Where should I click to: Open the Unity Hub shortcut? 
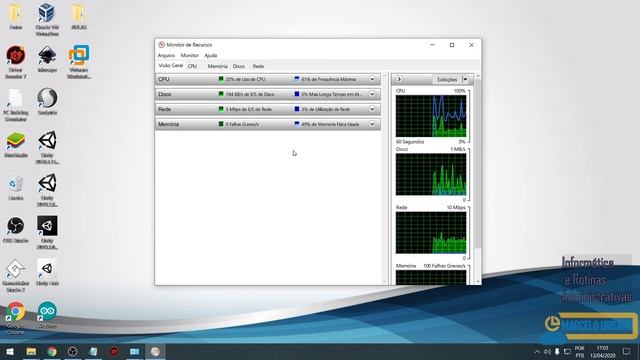pyautogui.click(x=47, y=273)
